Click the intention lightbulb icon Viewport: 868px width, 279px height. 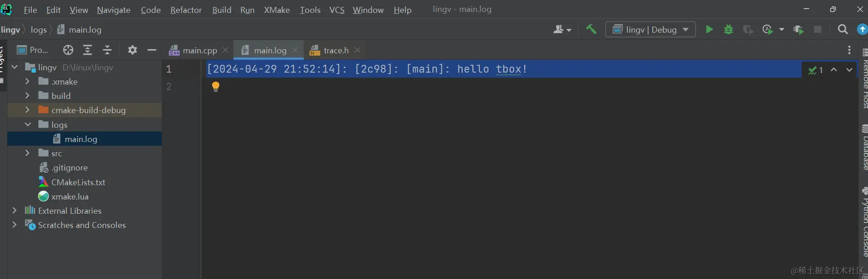pos(216,86)
